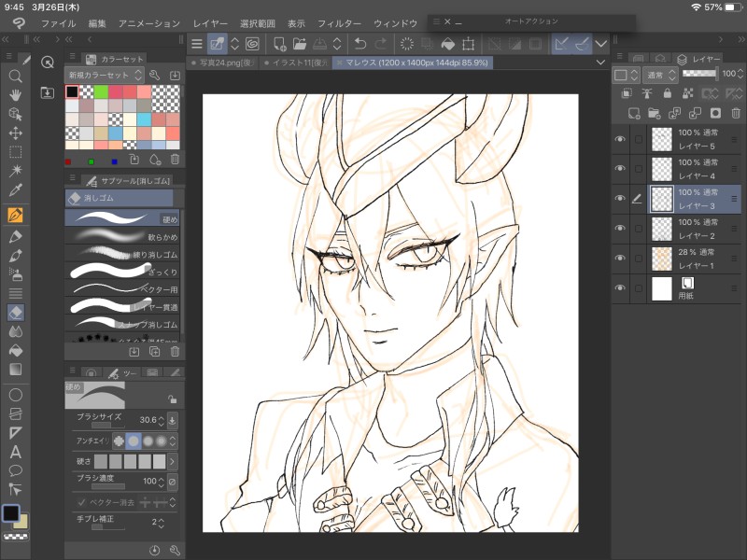Expand the command bar chevron at right end

pyautogui.click(x=601, y=44)
